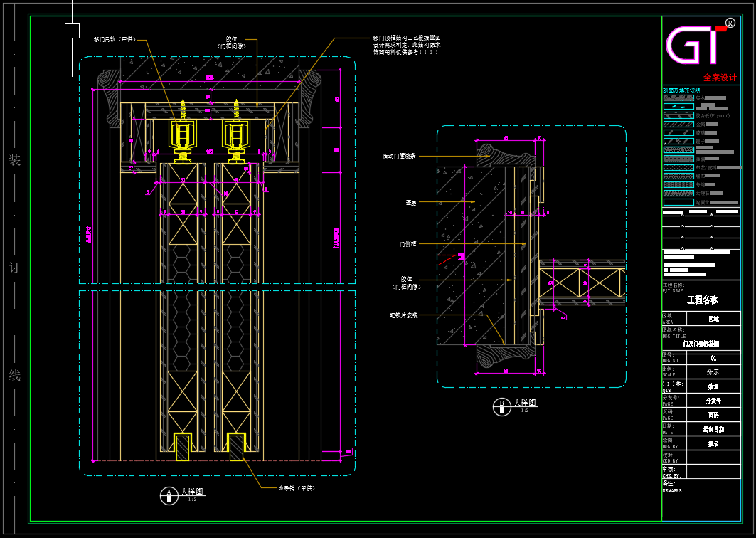Select the 绘制日期 date field
Viewport: 756px width, 538px height.
pyautogui.click(x=713, y=429)
